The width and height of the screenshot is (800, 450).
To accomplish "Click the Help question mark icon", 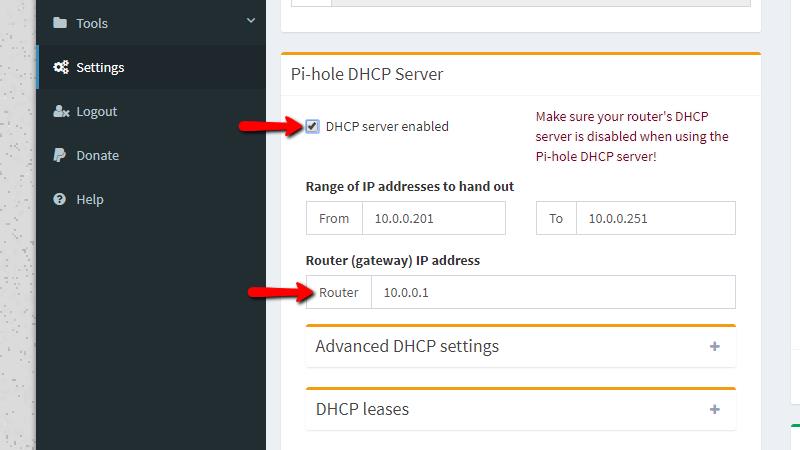I will pos(59,199).
